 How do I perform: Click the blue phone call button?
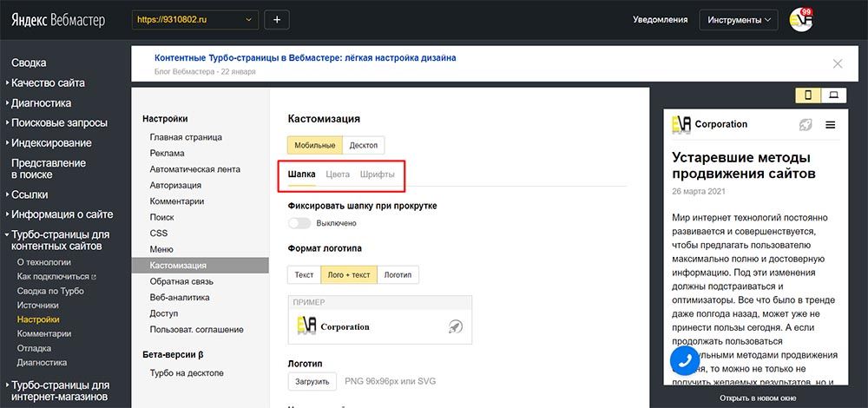coord(685,359)
